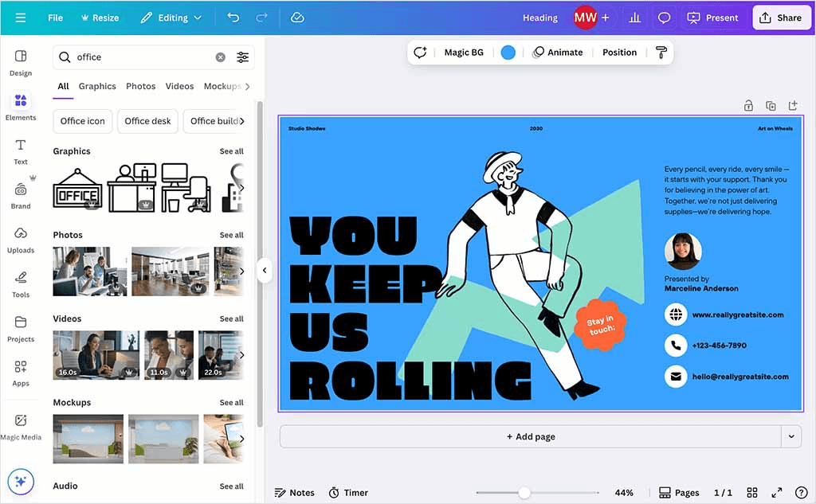Lock the current page
The height and width of the screenshot is (504, 816).
[748, 104]
